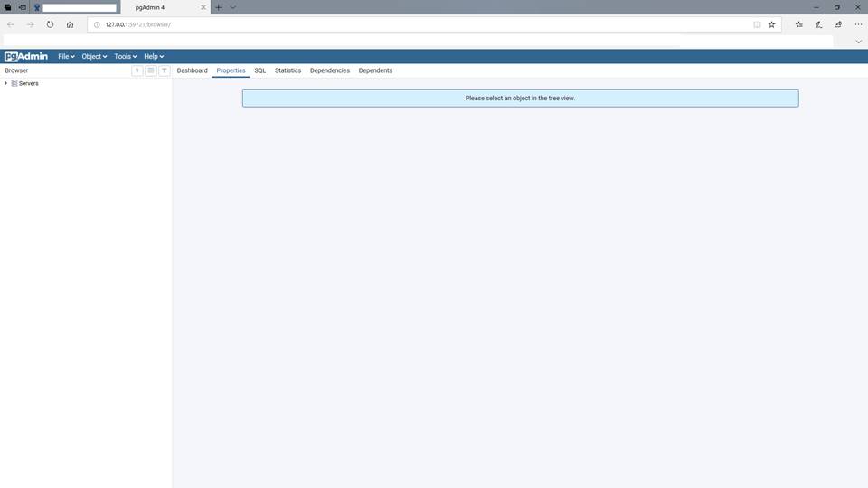
Task: Open the Help dropdown menu
Action: [x=154, y=56]
